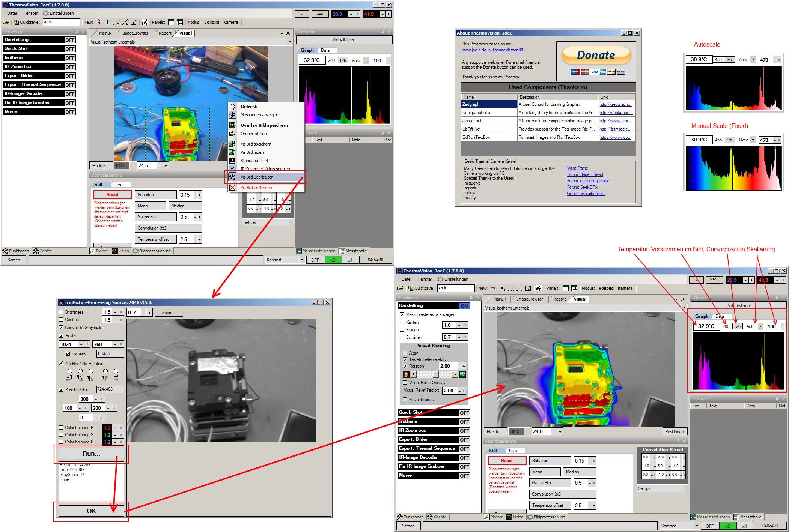
Task: Select No Flip / No Rotation radio button
Action: coord(61,364)
